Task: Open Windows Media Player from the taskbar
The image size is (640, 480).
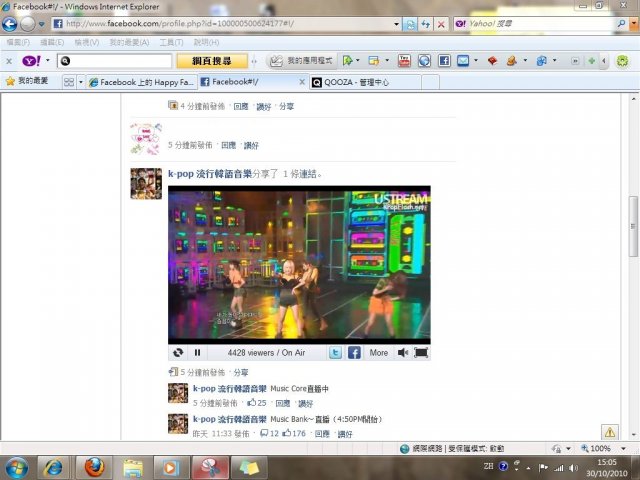Action: 171,468
